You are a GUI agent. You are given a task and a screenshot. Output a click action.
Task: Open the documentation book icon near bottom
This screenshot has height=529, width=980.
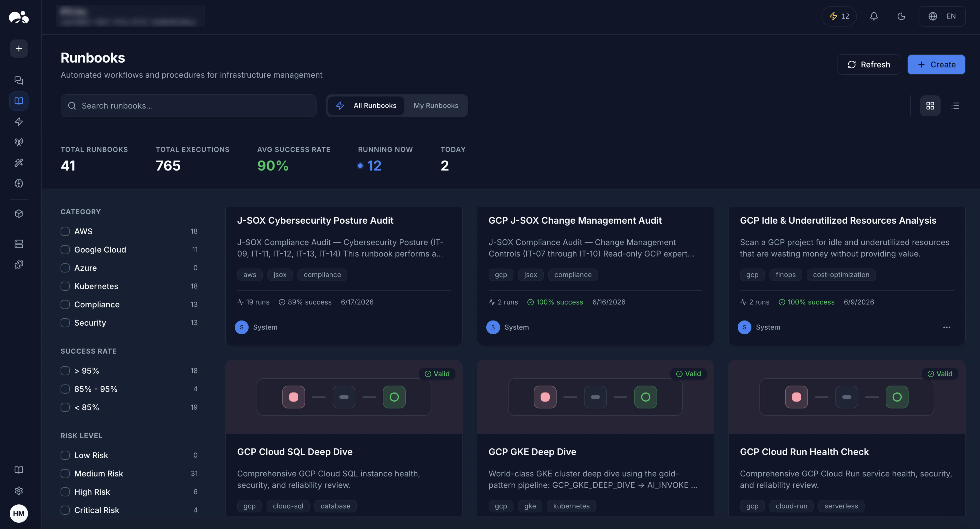coord(19,470)
